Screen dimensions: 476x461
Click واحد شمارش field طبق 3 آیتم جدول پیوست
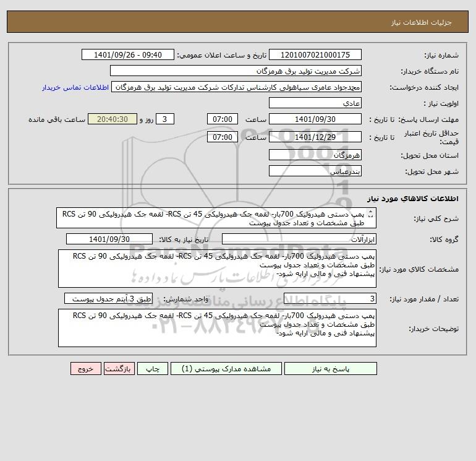point(108,299)
